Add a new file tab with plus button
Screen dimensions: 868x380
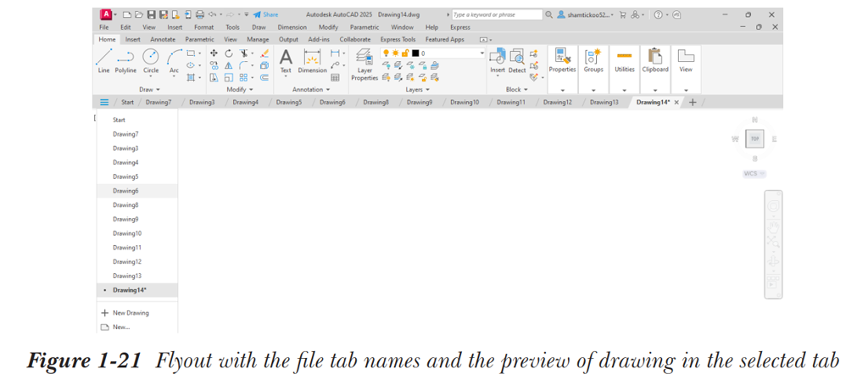[x=693, y=102]
